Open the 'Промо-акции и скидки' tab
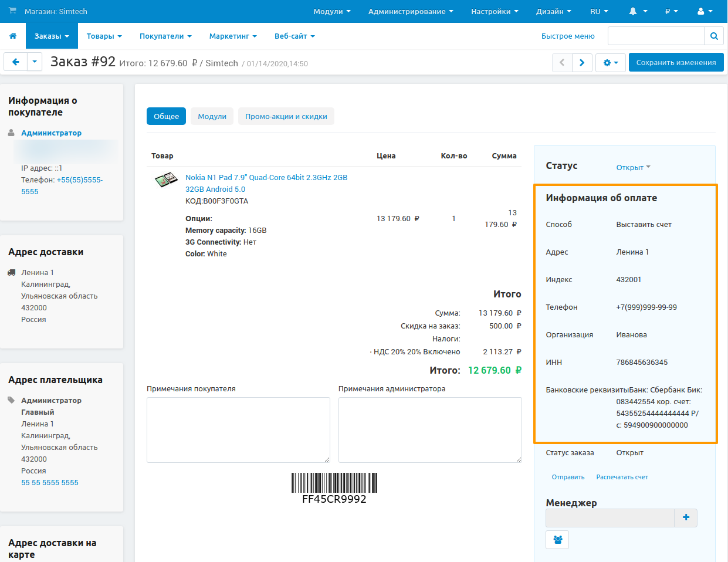The width and height of the screenshot is (728, 562). (x=286, y=117)
